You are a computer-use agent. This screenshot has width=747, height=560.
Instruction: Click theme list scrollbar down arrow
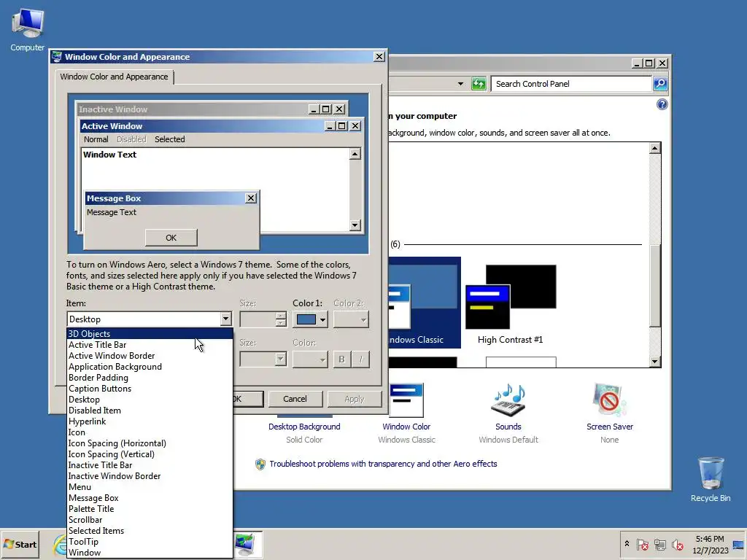(655, 362)
